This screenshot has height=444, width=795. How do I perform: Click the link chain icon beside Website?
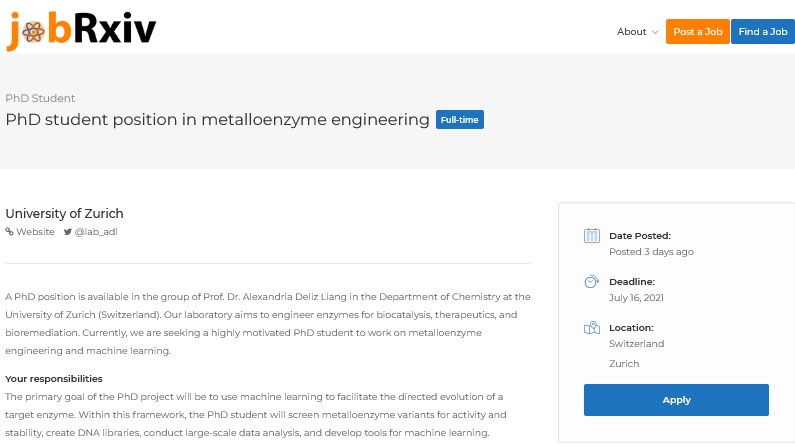9,232
